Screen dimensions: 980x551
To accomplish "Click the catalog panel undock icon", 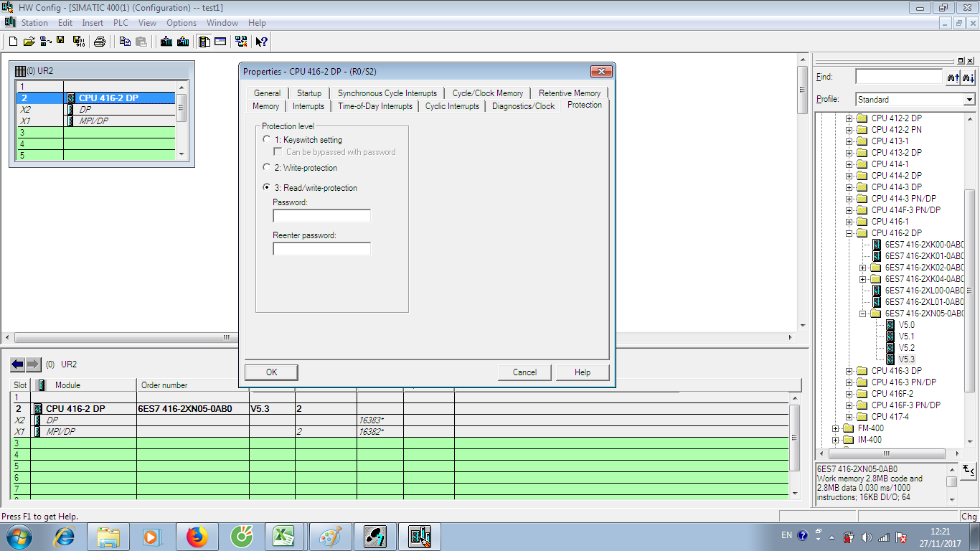I will tap(961, 60).
